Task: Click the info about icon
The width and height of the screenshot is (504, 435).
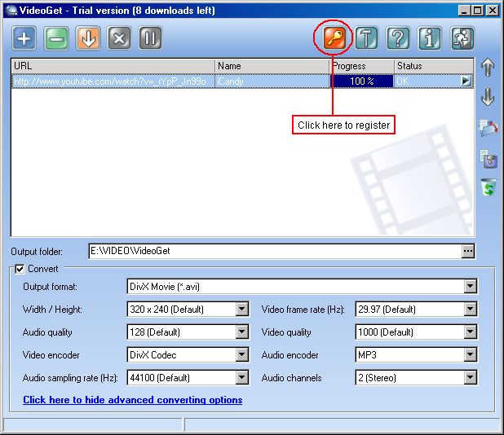Action: tap(430, 38)
